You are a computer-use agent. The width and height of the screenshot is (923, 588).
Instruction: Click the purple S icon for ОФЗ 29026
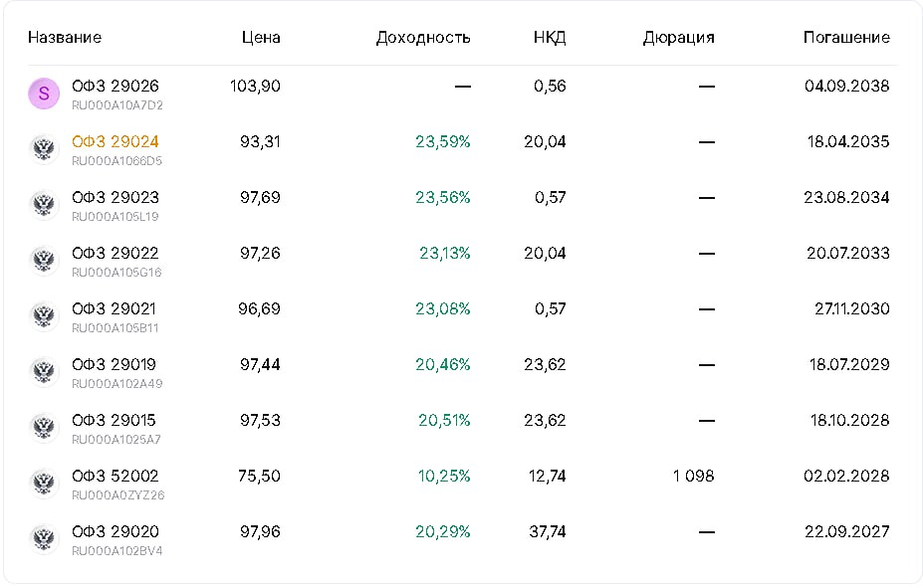pyautogui.click(x=44, y=94)
